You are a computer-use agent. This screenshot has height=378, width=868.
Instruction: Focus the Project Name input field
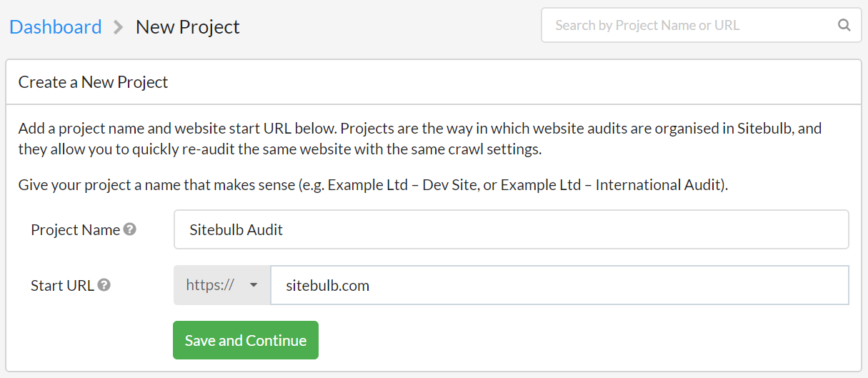point(511,229)
